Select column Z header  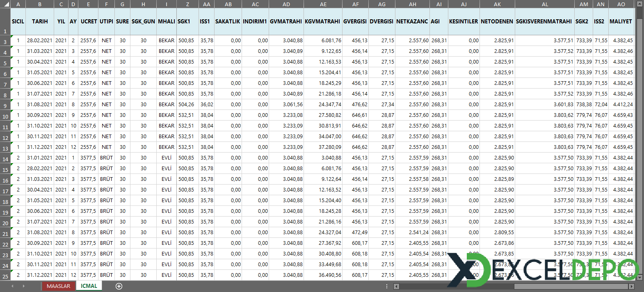coord(187,4)
